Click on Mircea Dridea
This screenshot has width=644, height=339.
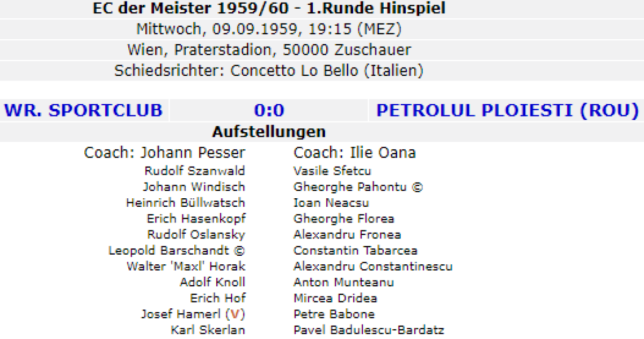tap(335, 298)
